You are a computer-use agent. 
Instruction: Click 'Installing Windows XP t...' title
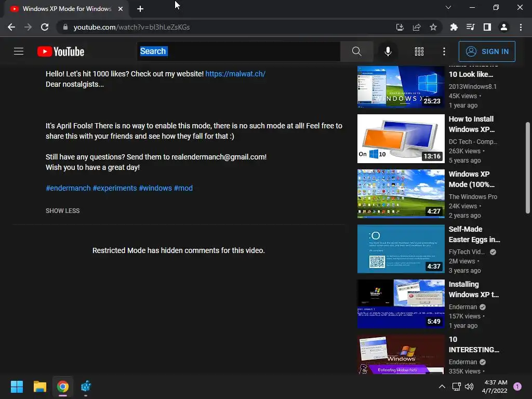point(474,289)
